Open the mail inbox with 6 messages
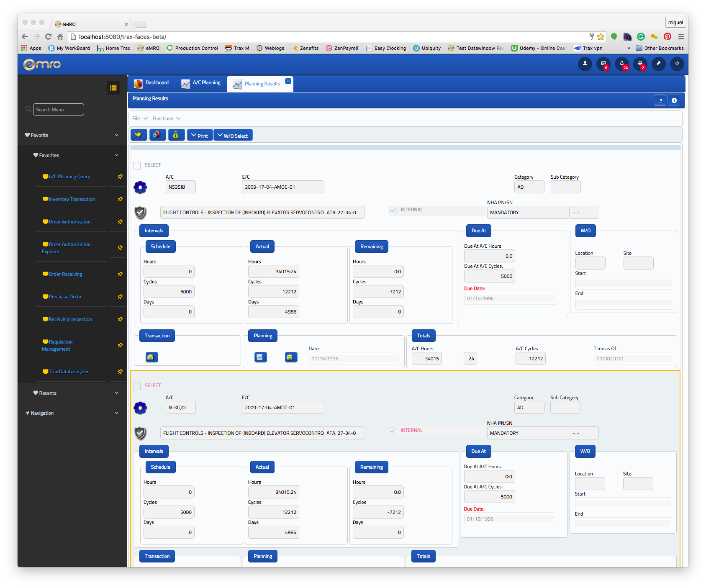Viewport: 706px width, 588px height. click(x=603, y=64)
